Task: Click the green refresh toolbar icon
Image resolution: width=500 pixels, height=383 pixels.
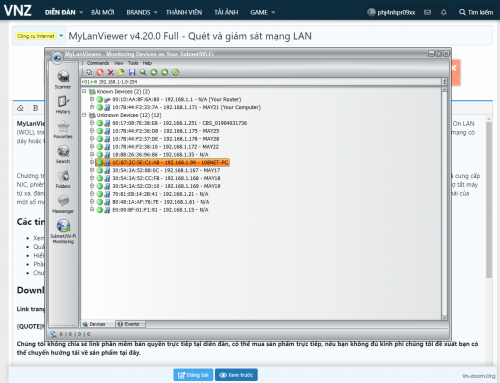Action: (x=176, y=72)
